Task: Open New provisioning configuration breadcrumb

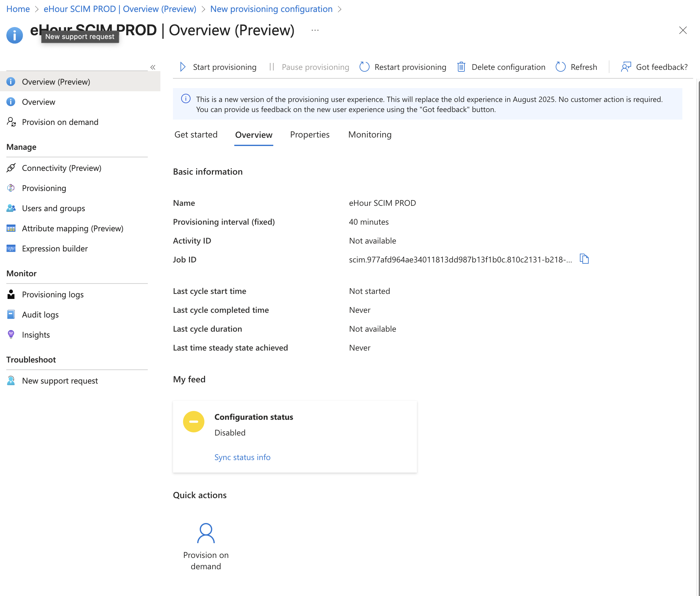Action: (271, 9)
